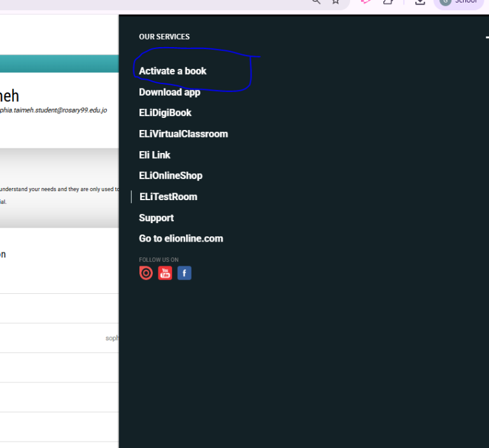
Task: Open the School browser profile button
Action: point(458,2)
